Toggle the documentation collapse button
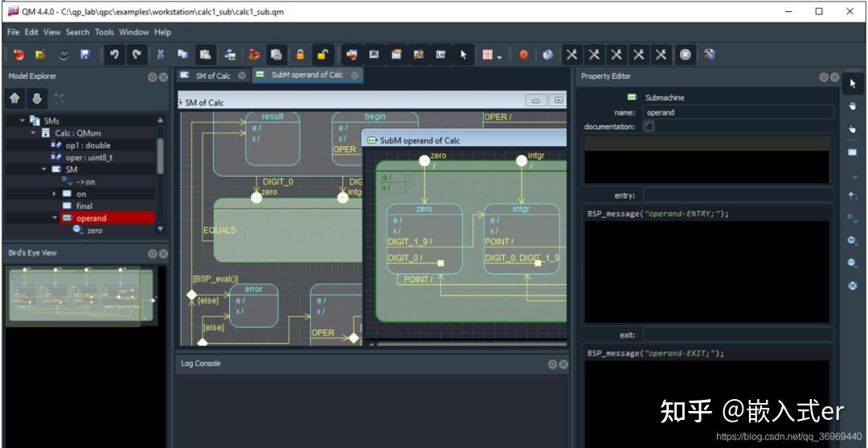The width and height of the screenshot is (868, 448). coord(649,126)
